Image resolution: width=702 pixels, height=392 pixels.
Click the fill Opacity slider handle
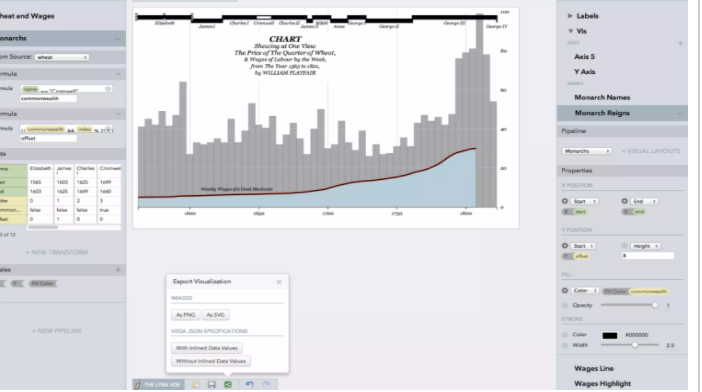point(655,306)
